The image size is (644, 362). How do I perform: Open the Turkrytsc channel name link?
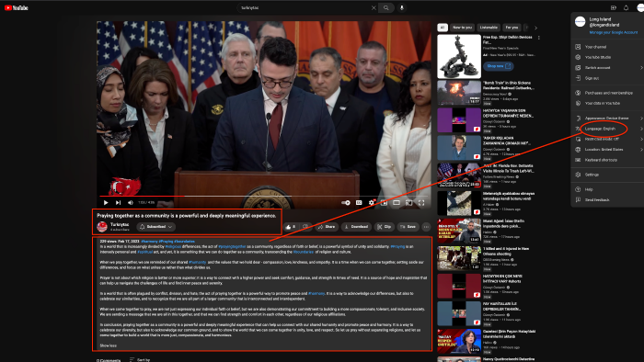tap(120, 224)
